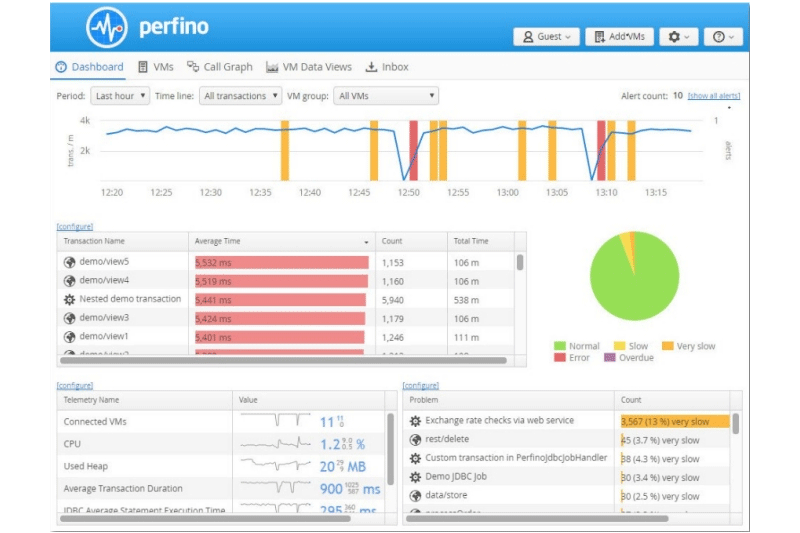Image resolution: width=800 pixels, height=533 pixels.
Task: Click configure link above telemetry table
Action: [x=74, y=386]
